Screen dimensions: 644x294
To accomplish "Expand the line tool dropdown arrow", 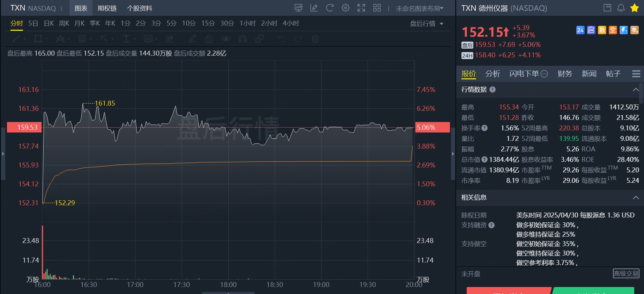I will click(x=24, y=39).
